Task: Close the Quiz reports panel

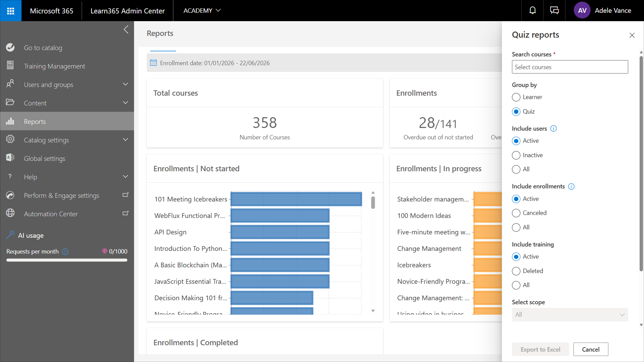Action: click(632, 35)
